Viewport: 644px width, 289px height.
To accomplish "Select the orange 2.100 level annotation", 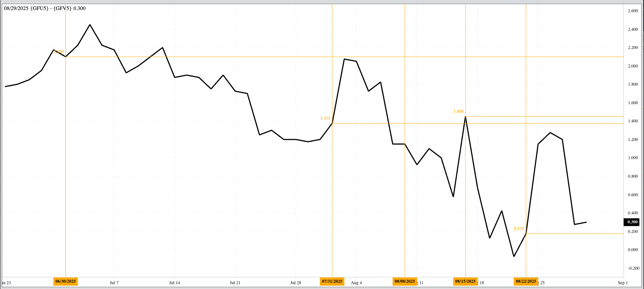I will pyautogui.click(x=59, y=52).
